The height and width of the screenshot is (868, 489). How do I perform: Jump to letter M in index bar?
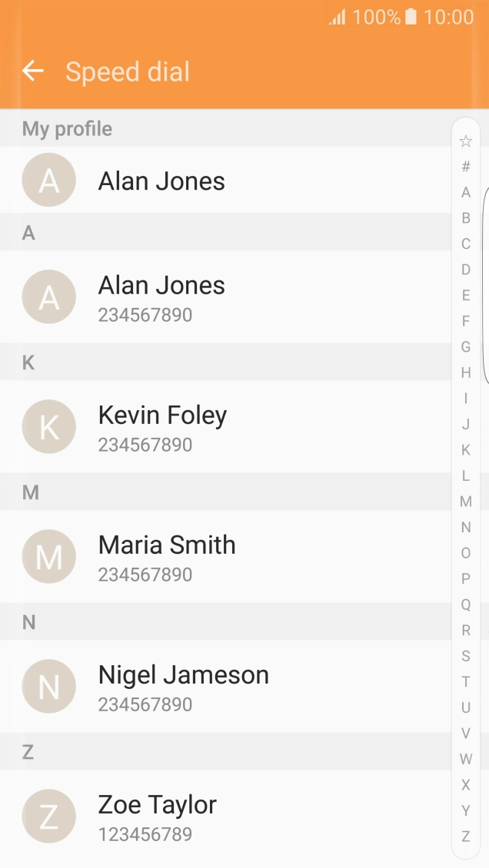(x=465, y=502)
